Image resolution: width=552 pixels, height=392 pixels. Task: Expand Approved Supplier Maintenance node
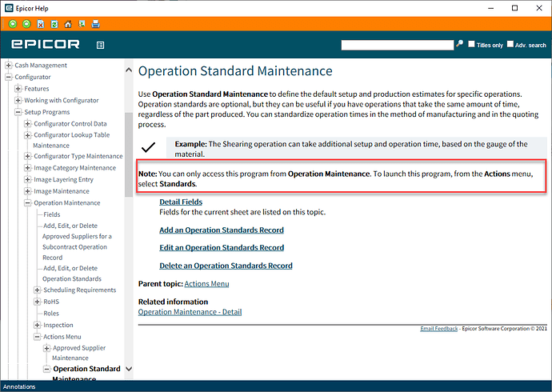tap(46, 348)
